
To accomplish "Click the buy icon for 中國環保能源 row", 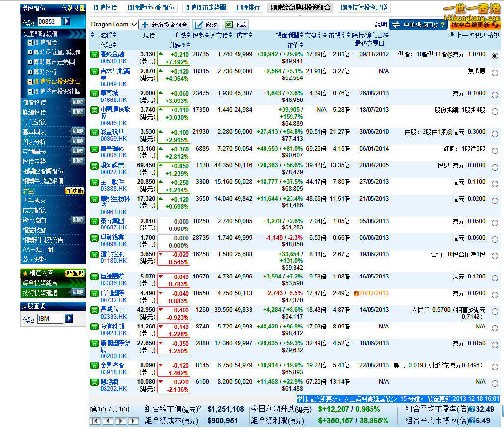I will (94, 110).
